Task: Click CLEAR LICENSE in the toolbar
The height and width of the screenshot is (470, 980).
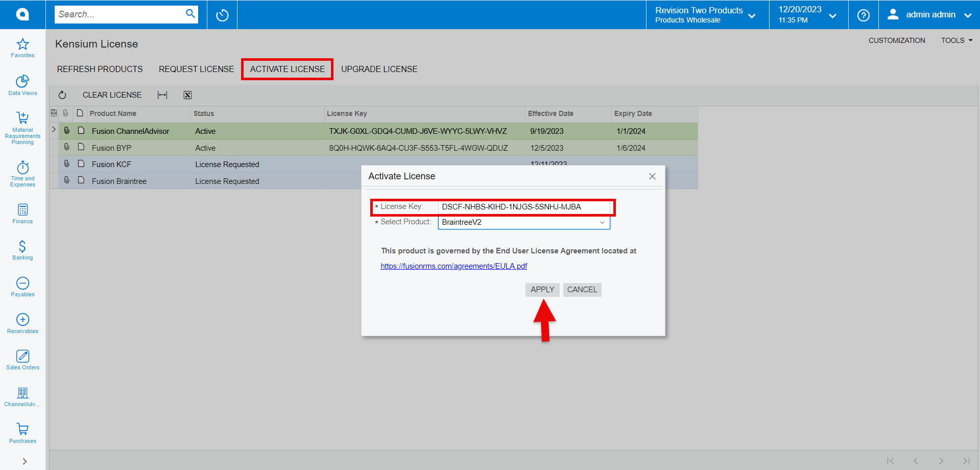Action: (112, 95)
